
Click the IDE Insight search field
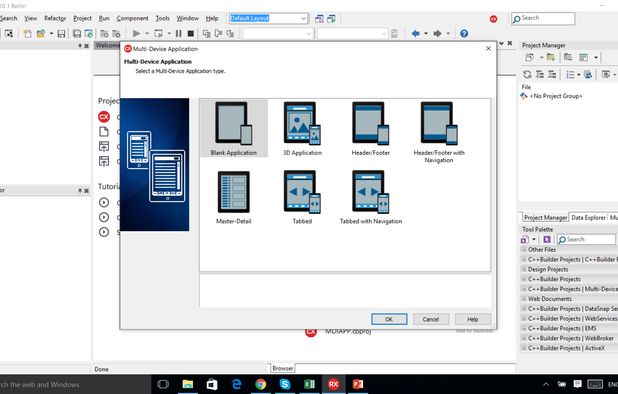pyautogui.click(x=543, y=18)
